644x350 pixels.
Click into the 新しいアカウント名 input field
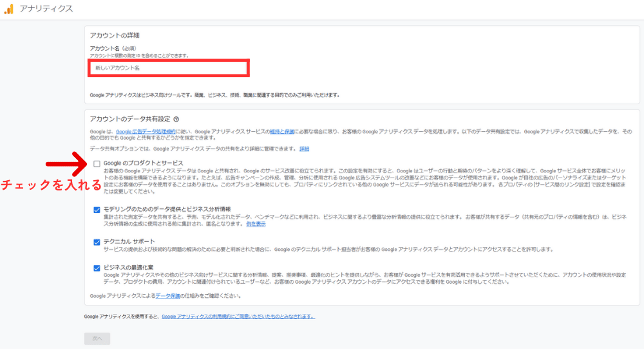(x=168, y=68)
